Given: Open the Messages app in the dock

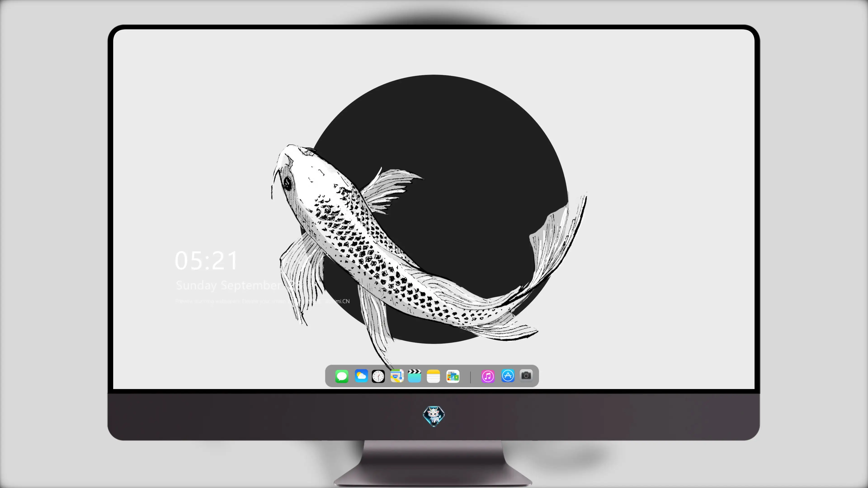Looking at the screenshot, I should (x=342, y=376).
